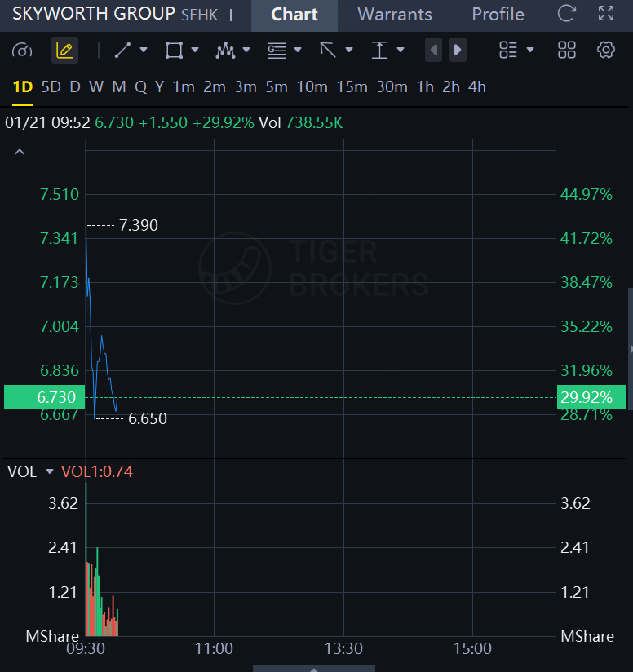
Task: Click the VOL1:0.74 indicator value
Action: coord(97,472)
